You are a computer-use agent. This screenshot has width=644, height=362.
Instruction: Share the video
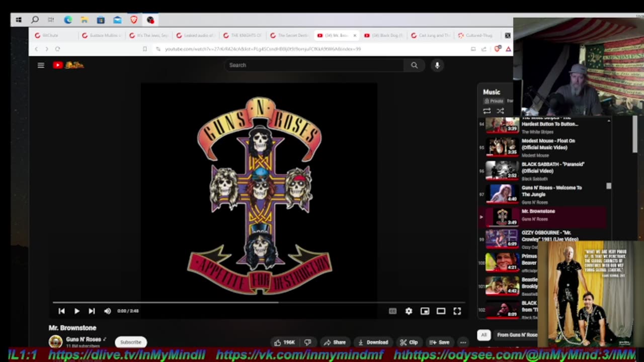(x=335, y=342)
